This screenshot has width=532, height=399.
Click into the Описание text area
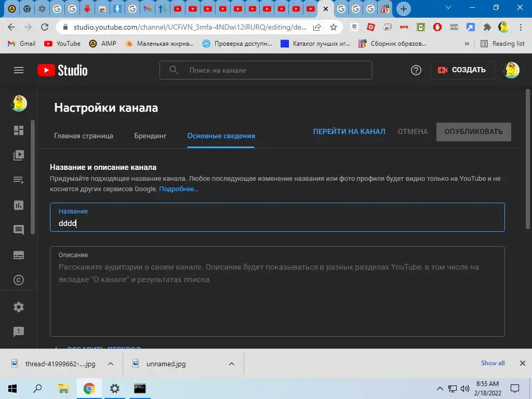click(x=277, y=291)
